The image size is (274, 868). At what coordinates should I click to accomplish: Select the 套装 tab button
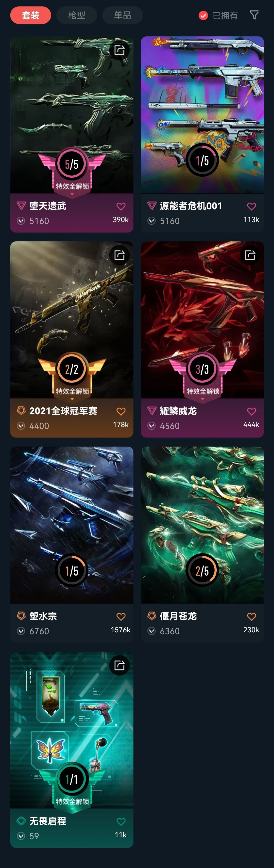pyautogui.click(x=31, y=15)
